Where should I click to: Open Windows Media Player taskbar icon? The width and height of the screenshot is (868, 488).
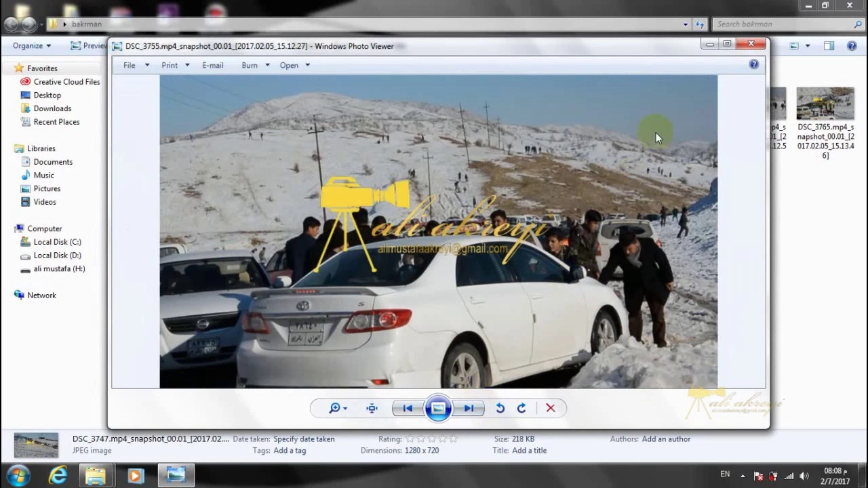click(x=135, y=476)
